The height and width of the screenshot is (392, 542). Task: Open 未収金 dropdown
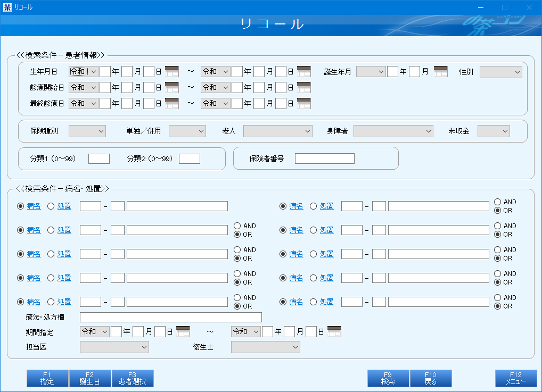click(494, 131)
